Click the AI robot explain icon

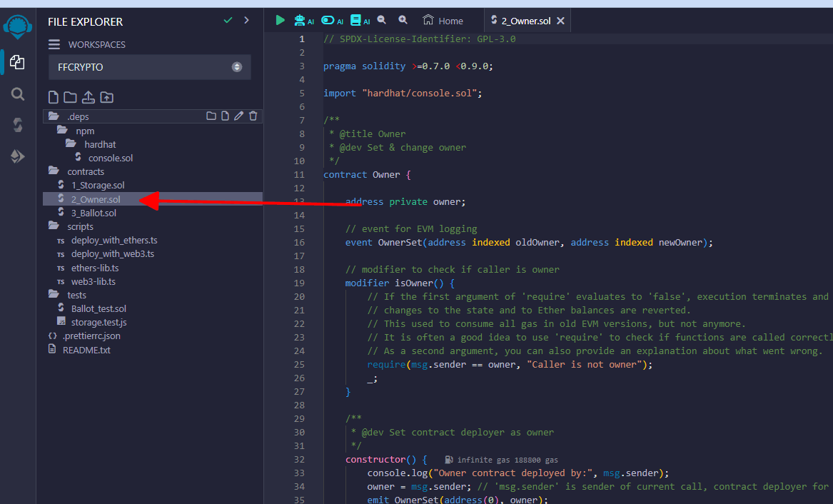pyautogui.click(x=301, y=20)
